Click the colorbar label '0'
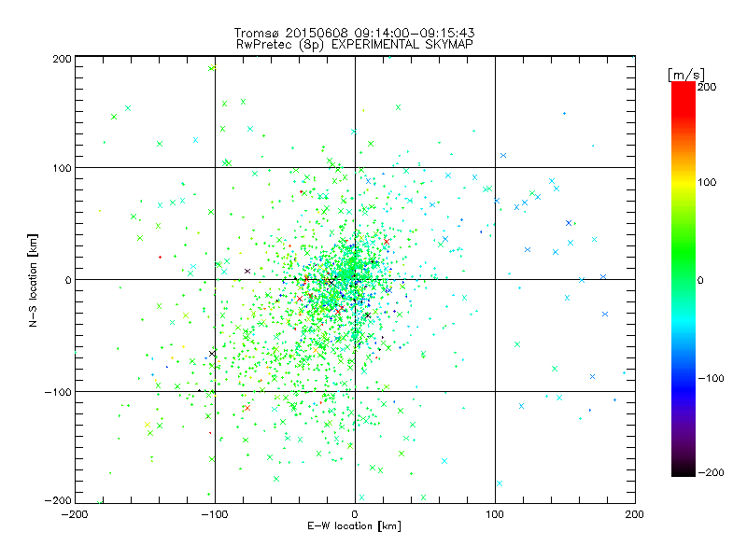This screenshot has width=747, height=560. tap(700, 280)
